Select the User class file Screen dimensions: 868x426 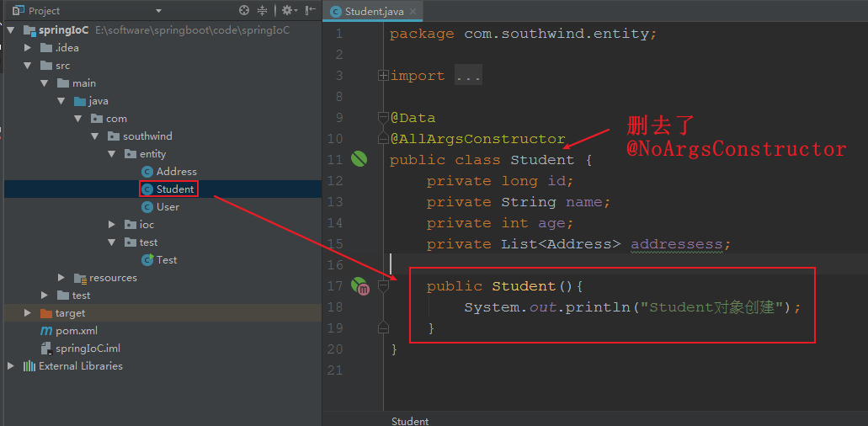(168, 207)
